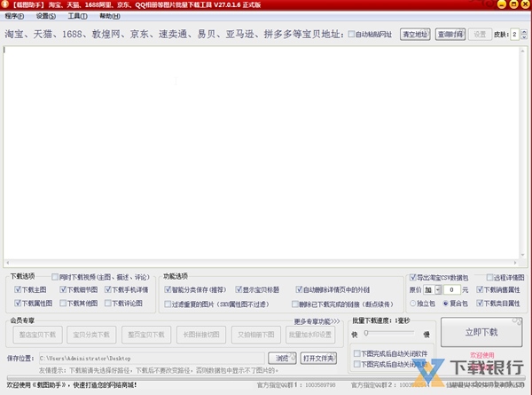Open the 帮助(H) menu
The width and height of the screenshot is (532, 395).
pos(110,16)
